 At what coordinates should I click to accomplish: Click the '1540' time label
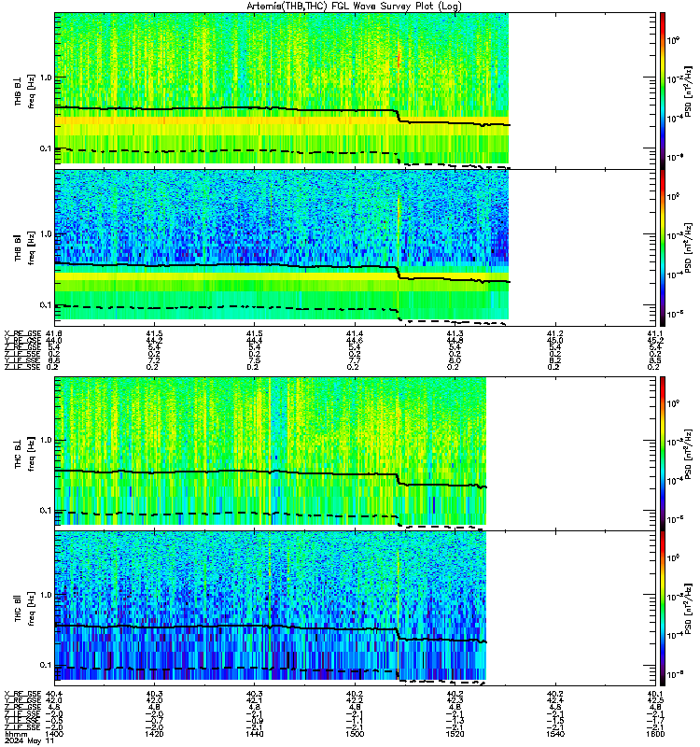tap(555, 734)
